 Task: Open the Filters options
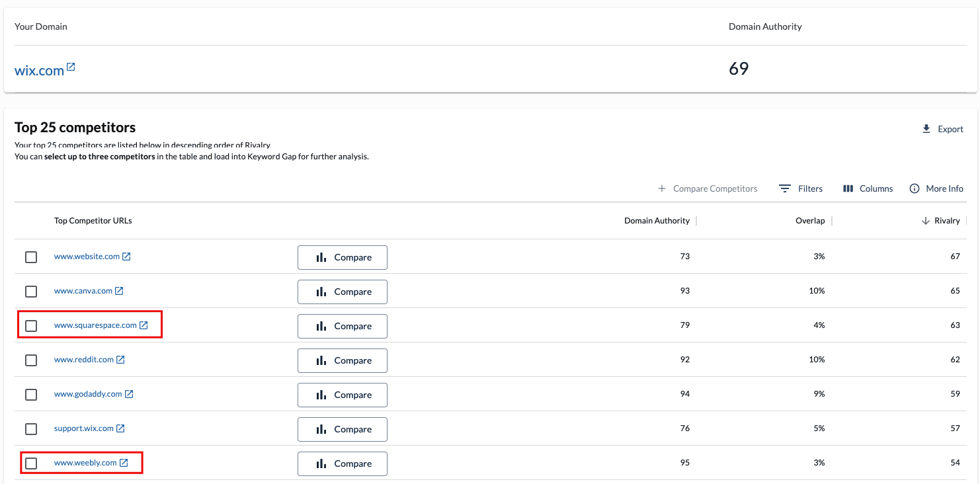pos(801,188)
